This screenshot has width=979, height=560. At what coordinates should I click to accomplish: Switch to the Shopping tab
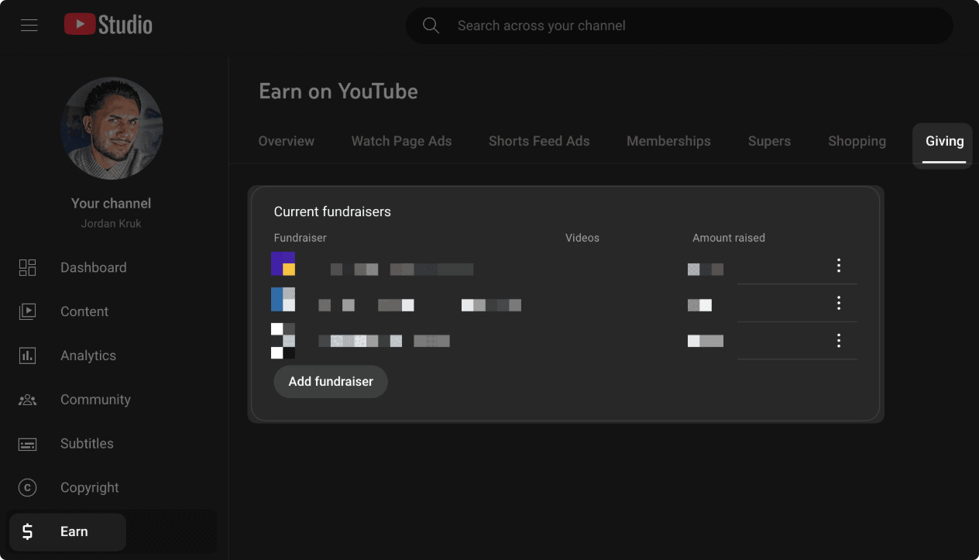pyautogui.click(x=857, y=141)
